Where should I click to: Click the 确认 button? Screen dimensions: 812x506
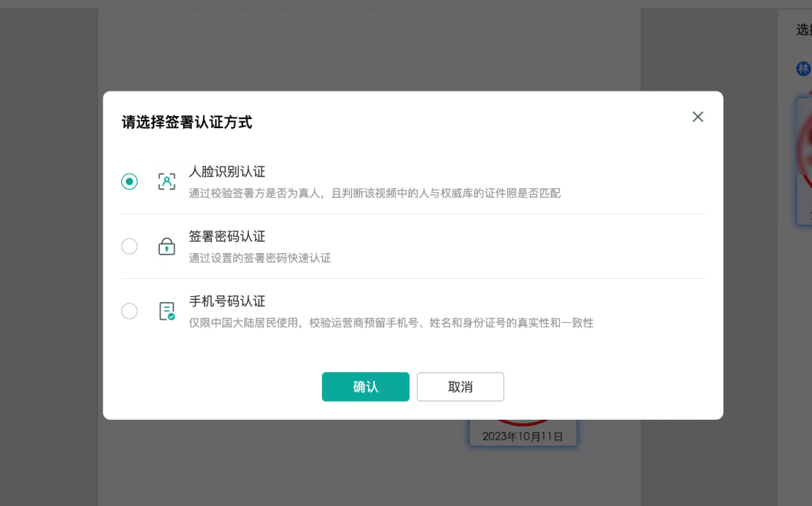pyautogui.click(x=365, y=386)
